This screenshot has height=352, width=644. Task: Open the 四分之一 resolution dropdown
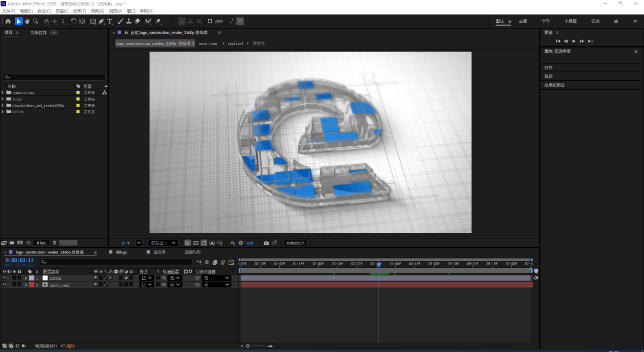pyautogui.click(x=163, y=243)
